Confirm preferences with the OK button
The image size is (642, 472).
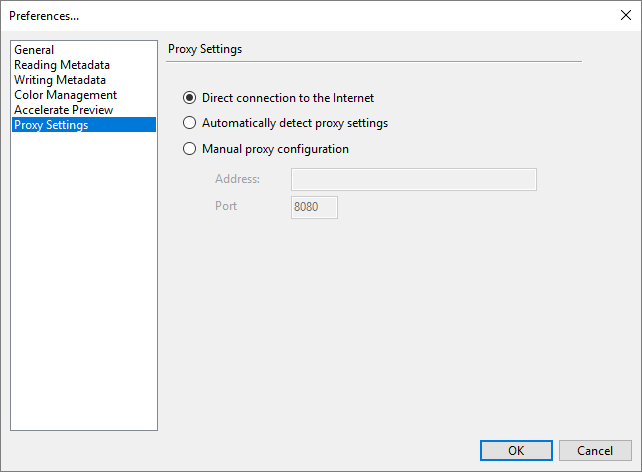point(516,451)
